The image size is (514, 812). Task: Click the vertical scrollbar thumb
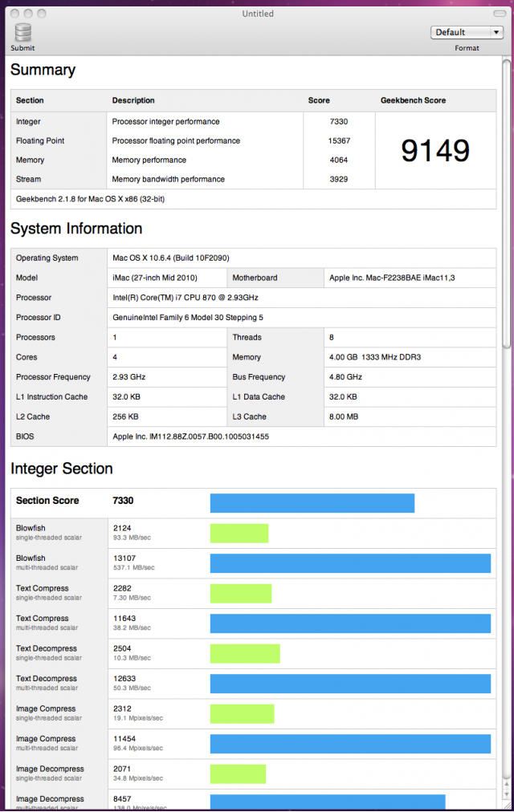(507, 204)
